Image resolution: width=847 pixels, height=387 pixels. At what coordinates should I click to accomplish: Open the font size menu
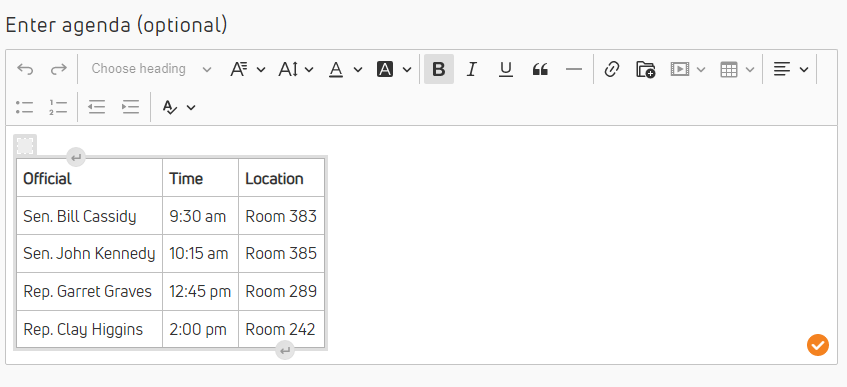[295, 69]
